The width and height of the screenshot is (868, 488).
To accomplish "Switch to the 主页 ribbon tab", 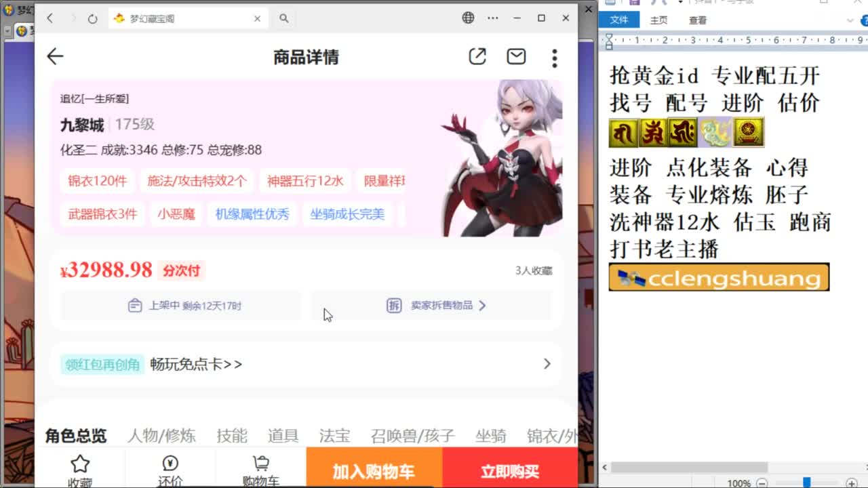I will click(x=658, y=20).
